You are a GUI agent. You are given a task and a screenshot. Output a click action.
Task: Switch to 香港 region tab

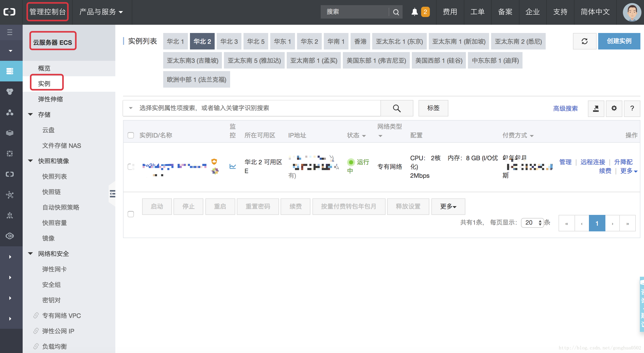(x=360, y=41)
